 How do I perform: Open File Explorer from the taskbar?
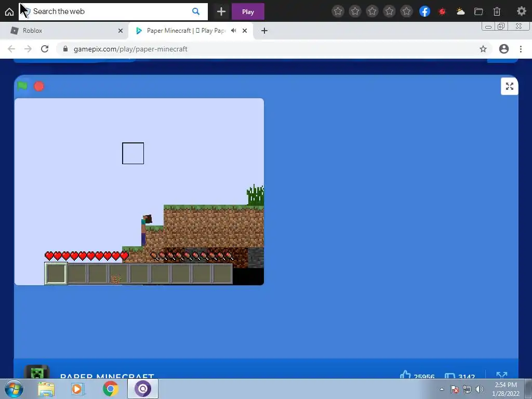pyautogui.click(x=46, y=389)
